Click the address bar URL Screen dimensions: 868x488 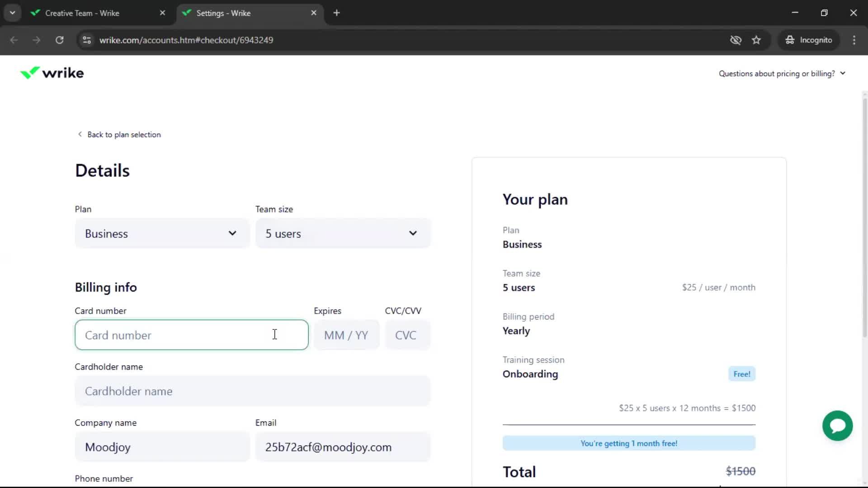[x=186, y=40]
